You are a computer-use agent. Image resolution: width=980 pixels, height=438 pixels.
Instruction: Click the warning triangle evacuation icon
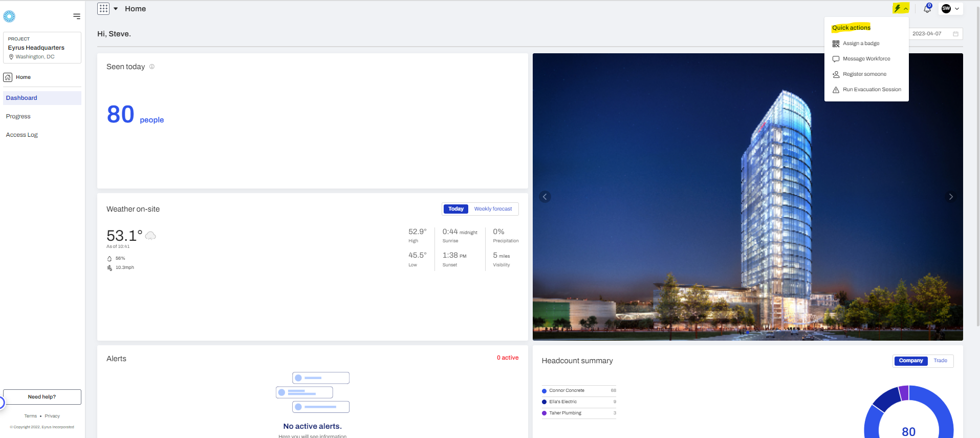click(836, 90)
